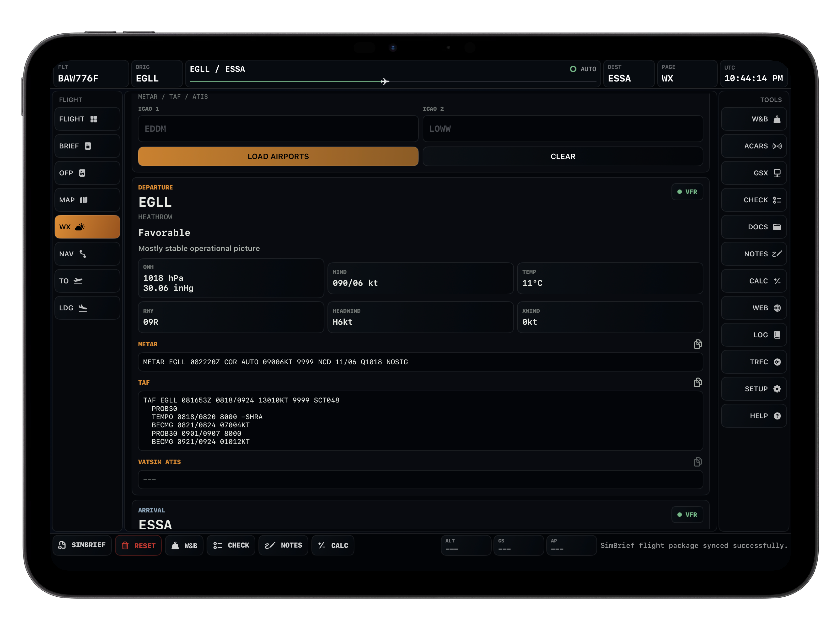The height and width of the screenshot is (630, 840).
Task: Open the ACARS tool
Action: pos(753,146)
